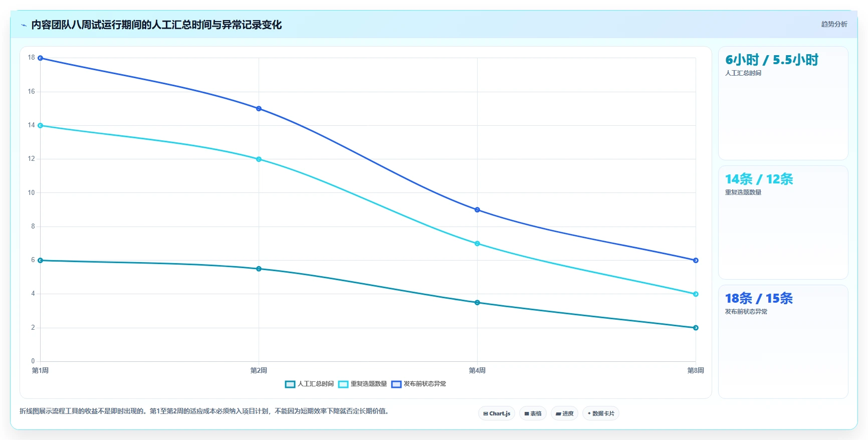868x440 pixels.
Task: Select the 发布前状态异常 point at 第1周 (18)
Action: coord(41,58)
